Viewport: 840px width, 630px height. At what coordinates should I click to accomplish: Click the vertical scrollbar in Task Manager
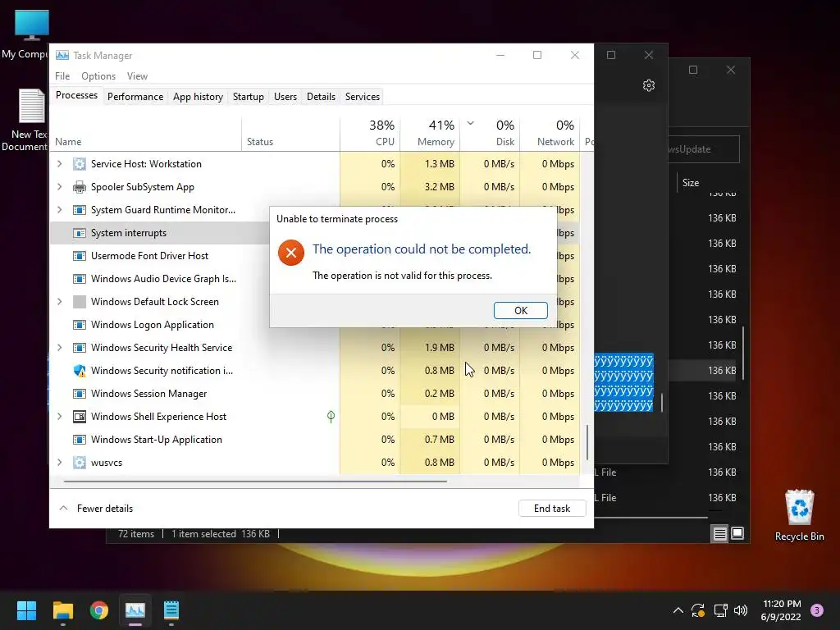(x=587, y=442)
